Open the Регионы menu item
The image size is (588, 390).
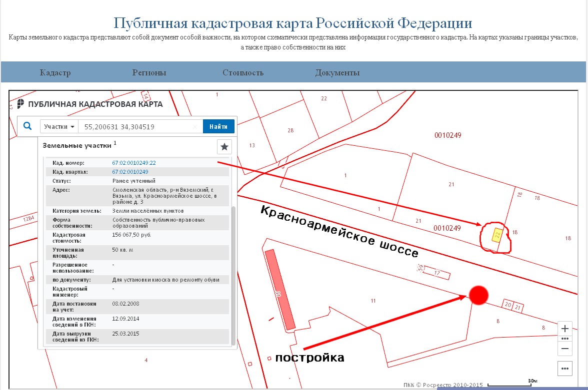149,73
